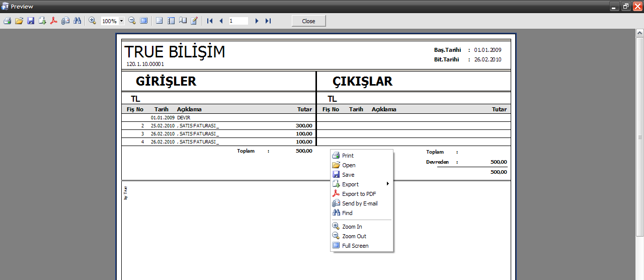Click the Send by E-mail toolbar icon
This screenshot has height=280, width=644.
pos(65,21)
